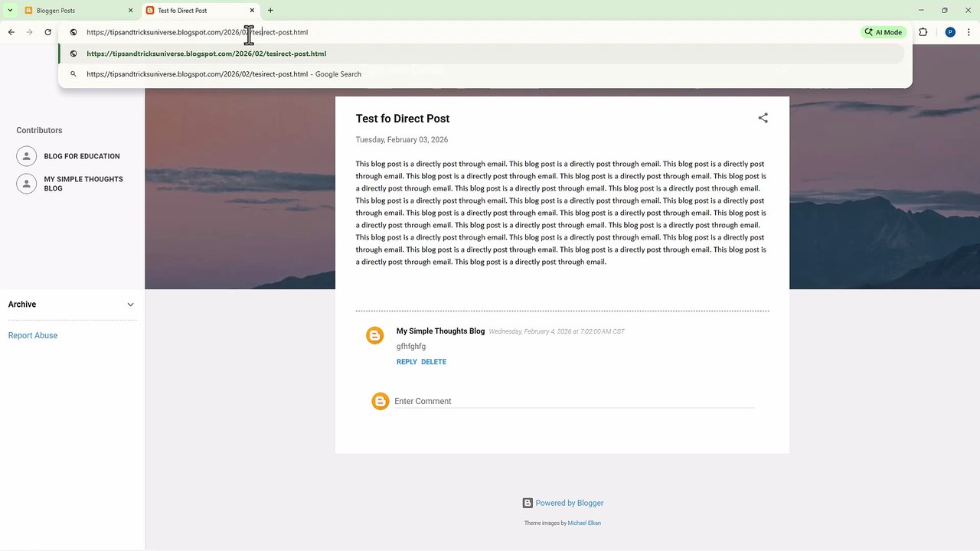
Task: Open the tab search dropdown arrow
Action: click(10, 11)
